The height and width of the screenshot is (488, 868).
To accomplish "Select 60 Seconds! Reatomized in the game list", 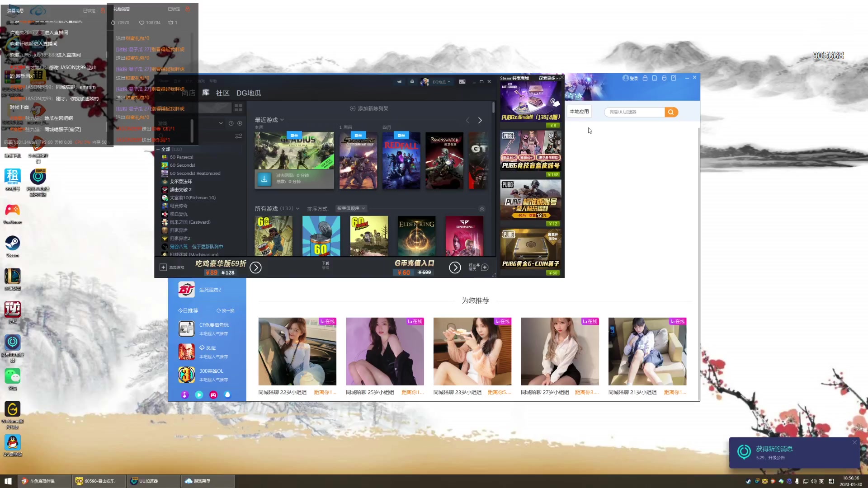I will coord(195,174).
